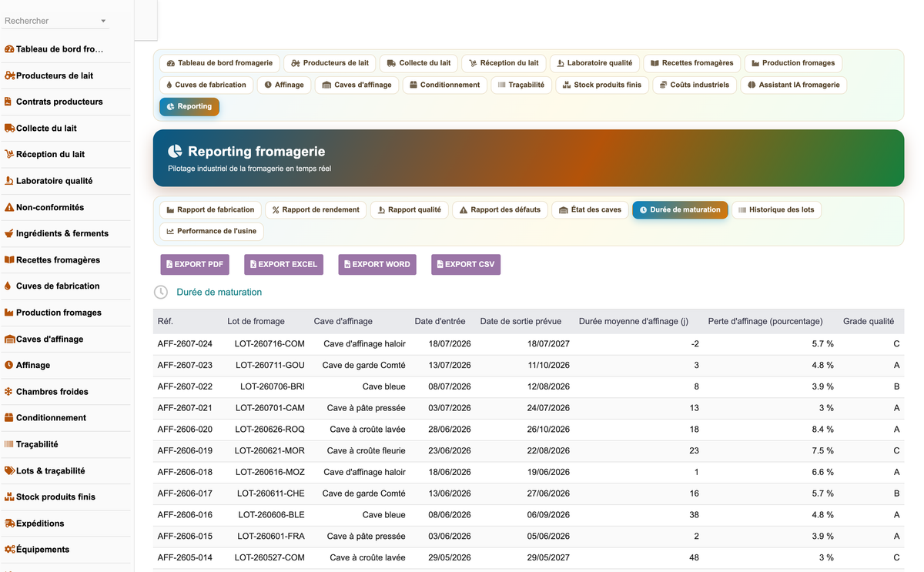Click the dolly icon next to Réception du lait in sidebar

pos(9,154)
